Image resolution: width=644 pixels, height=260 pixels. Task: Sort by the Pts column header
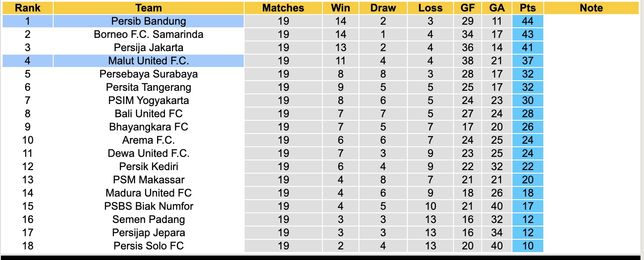(527, 8)
